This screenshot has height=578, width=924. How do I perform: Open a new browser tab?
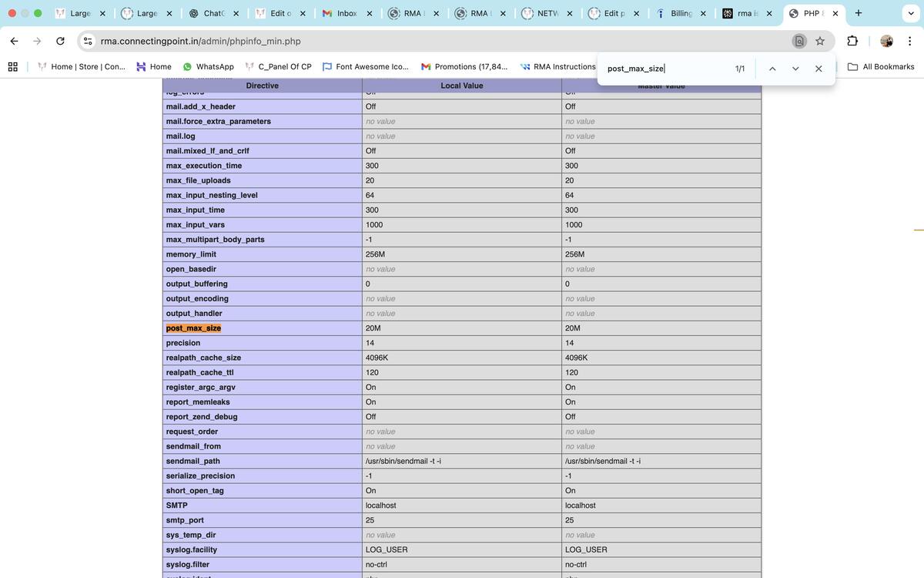[859, 13]
